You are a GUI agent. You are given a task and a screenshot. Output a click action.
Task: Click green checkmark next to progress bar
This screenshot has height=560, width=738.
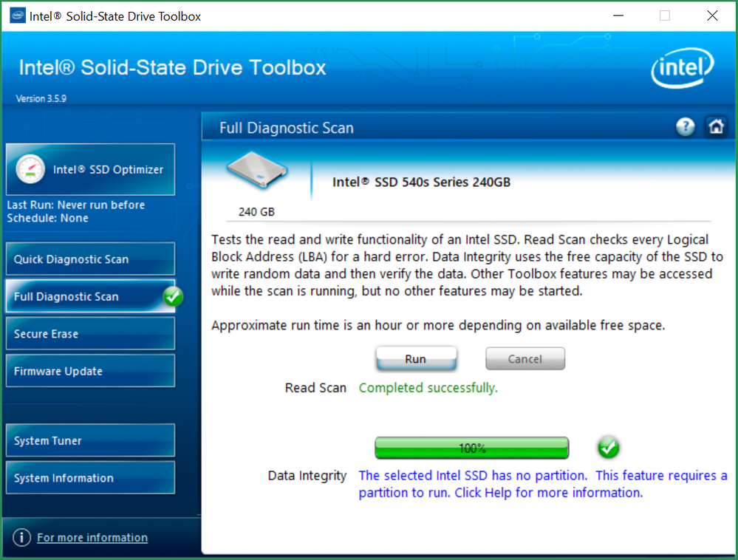pos(608,447)
